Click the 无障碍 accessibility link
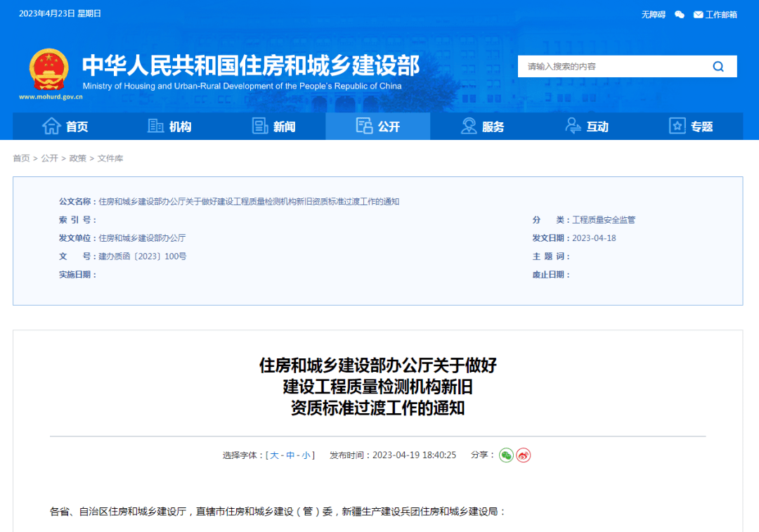Image resolution: width=759 pixels, height=532 pixels. click(x=653, y=14)
